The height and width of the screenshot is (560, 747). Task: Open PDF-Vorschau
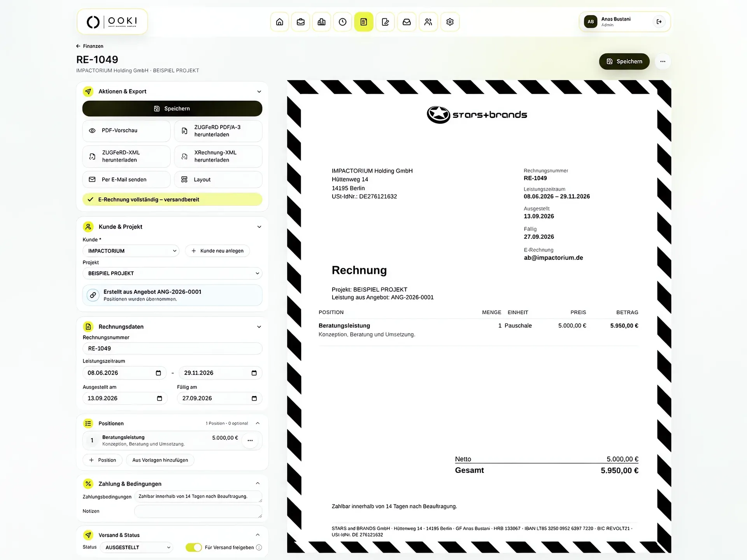[x=126, y=131]
